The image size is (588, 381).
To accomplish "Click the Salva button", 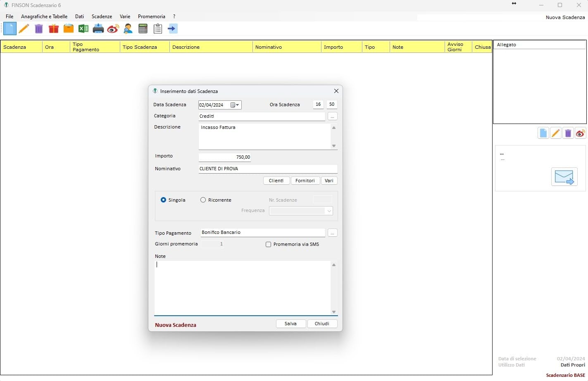I will pos(290,324).
